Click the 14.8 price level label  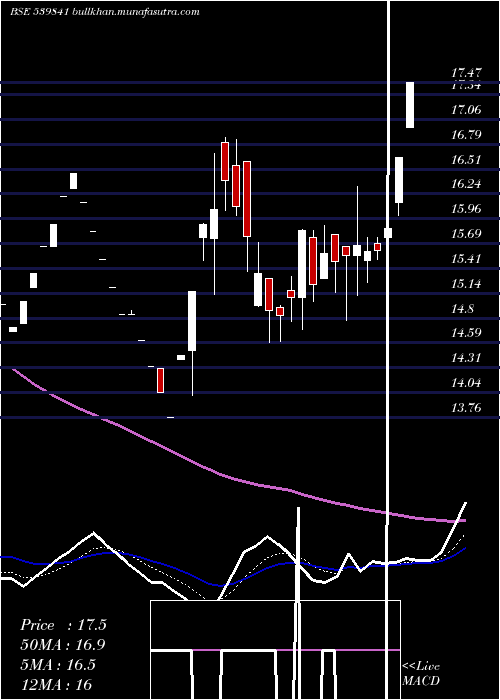(462, 308)
